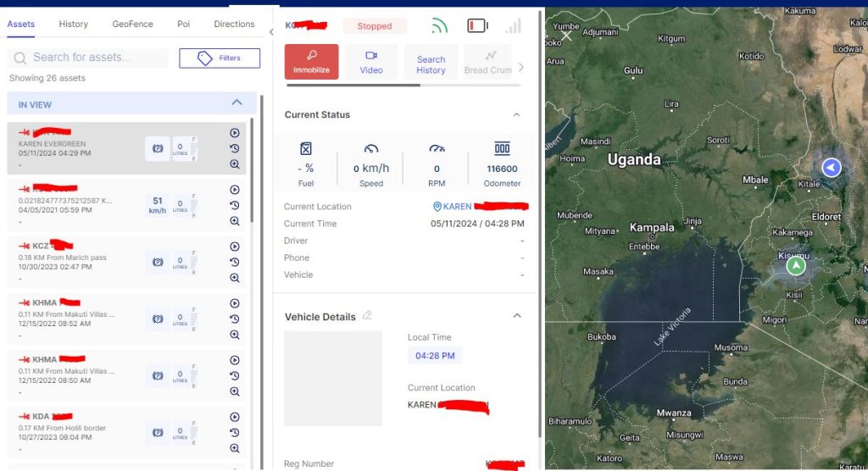Click the red battery status icon
868x471 pixels.
tap(477, 26)
